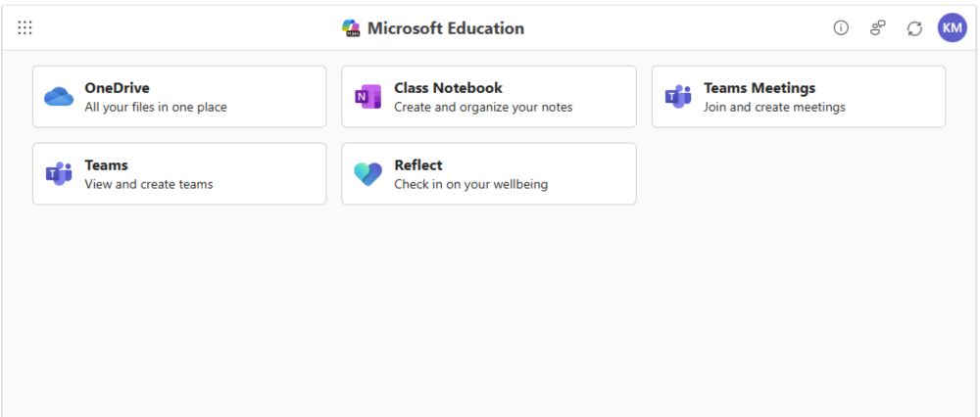Click the Teams tile icon

click(59, 173)
